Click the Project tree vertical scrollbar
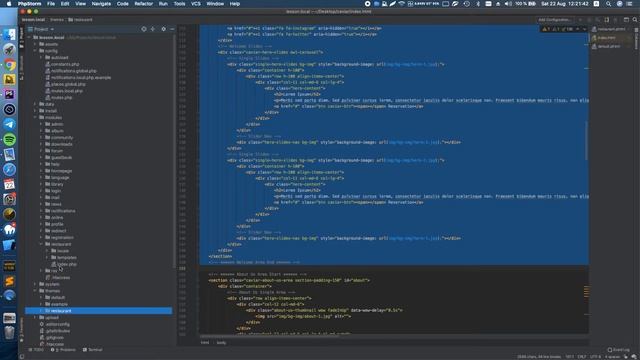This screenshot has height=360, width=640. 174,151
